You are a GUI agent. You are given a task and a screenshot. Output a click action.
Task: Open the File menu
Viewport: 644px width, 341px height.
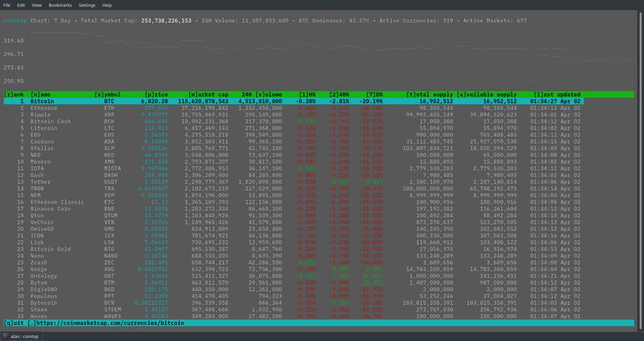tap(8, 5)
